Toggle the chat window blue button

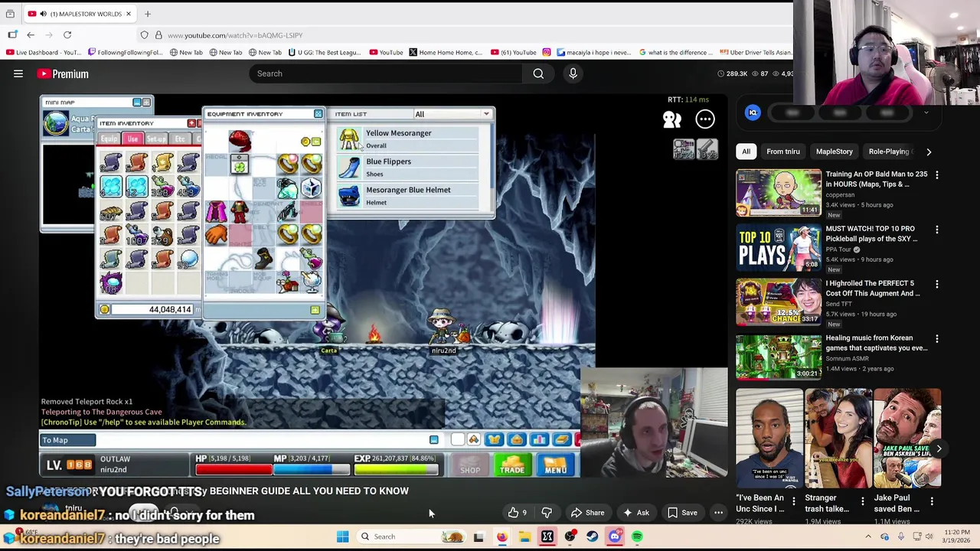point(433,440)
